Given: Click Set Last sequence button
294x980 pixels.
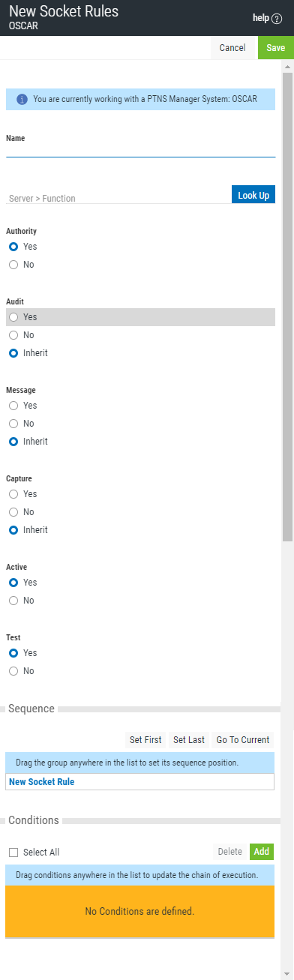Looking at the screenshot, I should click(189, 740).
